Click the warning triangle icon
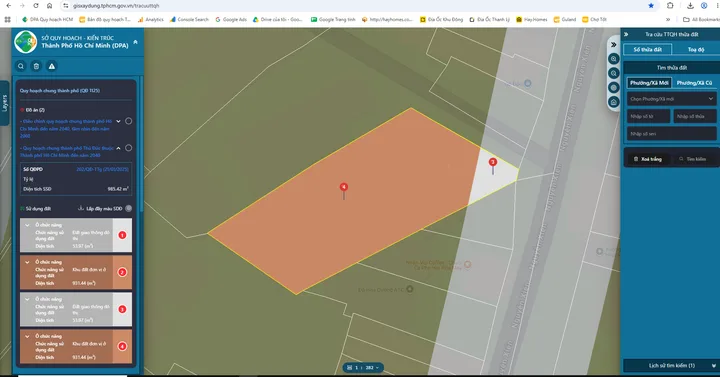 point(52,66)
